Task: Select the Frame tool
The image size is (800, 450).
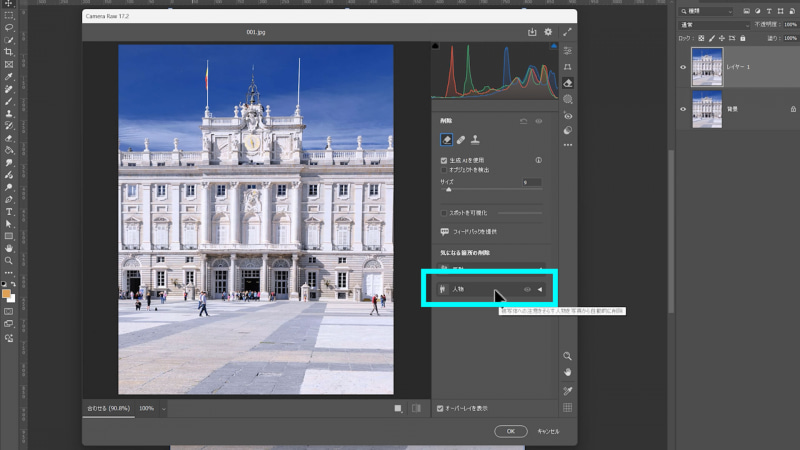Action: pos(9,65)
